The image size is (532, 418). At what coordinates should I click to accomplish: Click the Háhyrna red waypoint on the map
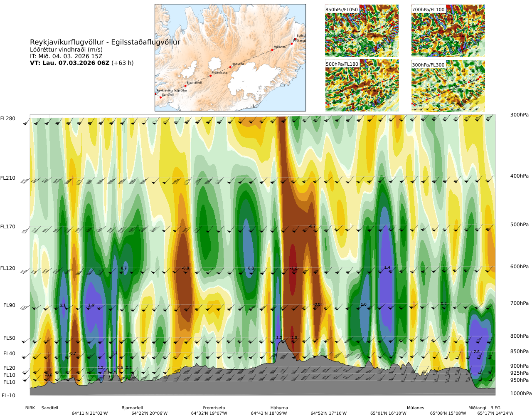[230, 67]
